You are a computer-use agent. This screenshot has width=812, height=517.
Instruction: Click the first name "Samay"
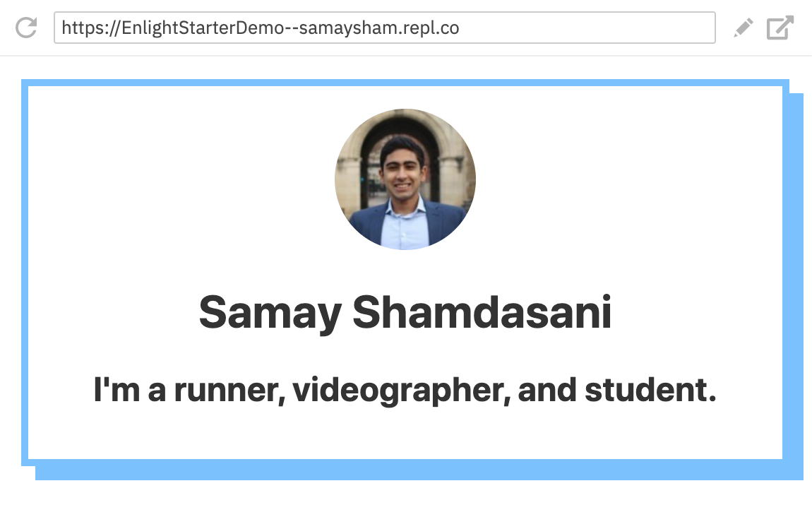[x=269, y=311]
